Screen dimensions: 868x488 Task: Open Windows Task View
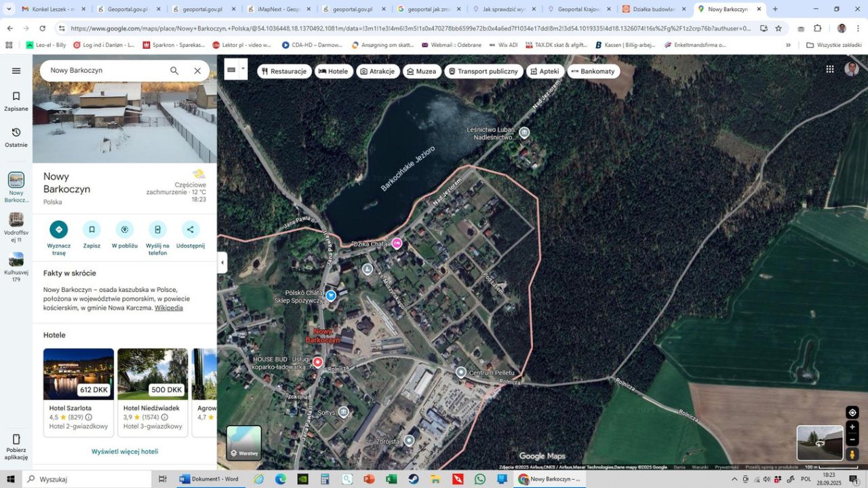point(163,479)
